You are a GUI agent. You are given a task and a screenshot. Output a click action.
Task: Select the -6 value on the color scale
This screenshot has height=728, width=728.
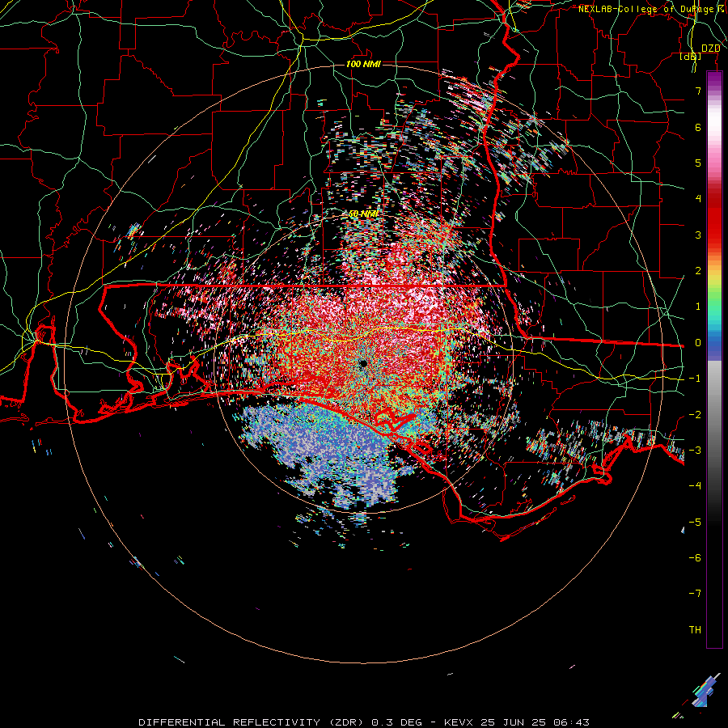pyautogui.click(x=695, y=558)
